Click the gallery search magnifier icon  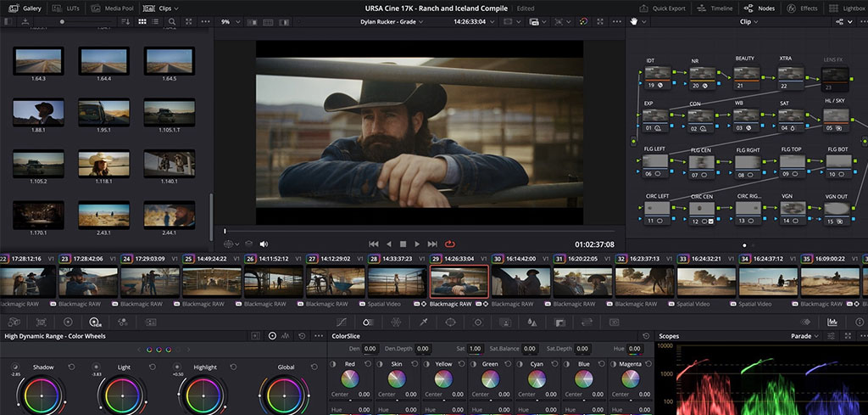pyautogui.click(x=172, y=21)
